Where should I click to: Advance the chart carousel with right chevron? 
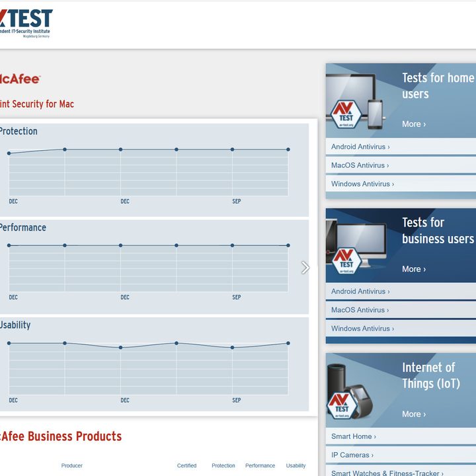coord(305,268)
